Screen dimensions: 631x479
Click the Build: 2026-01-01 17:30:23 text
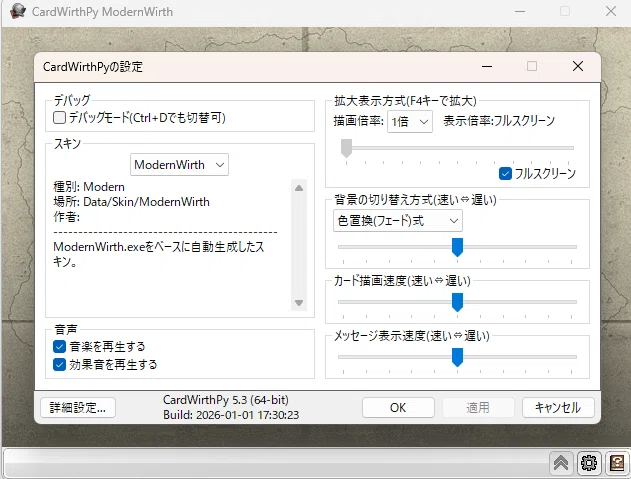click(x=231, y=415)
